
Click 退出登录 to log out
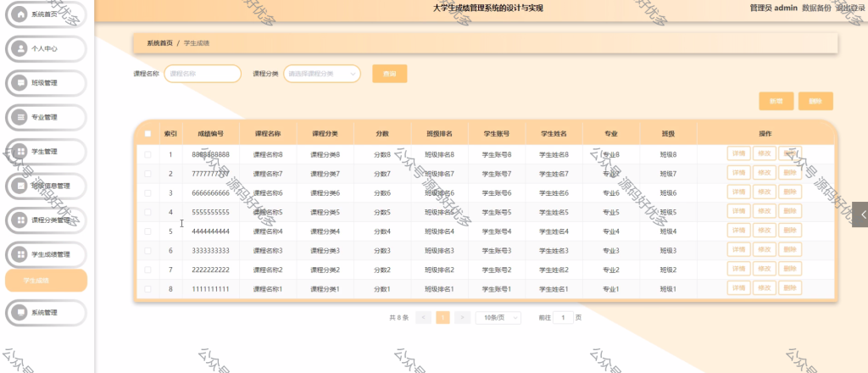tap(850, 8)
